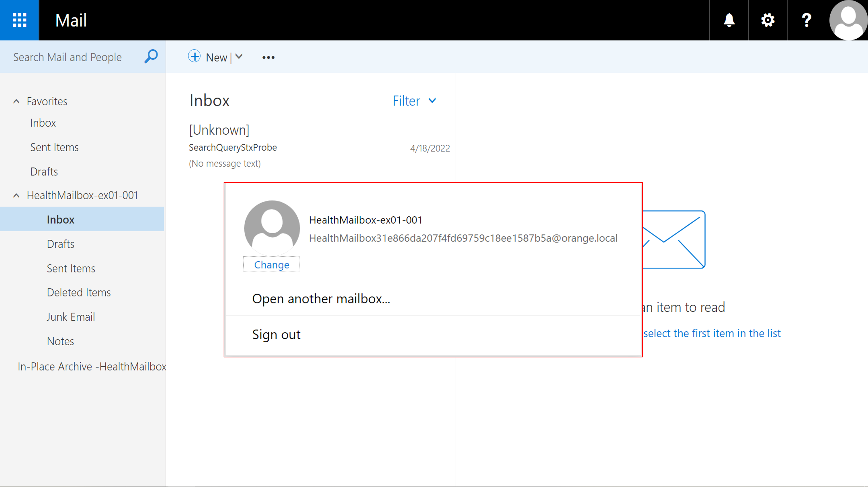The width and height of the screenshot is (868, 487).
Task: Choose Open another mailbox...
Action: click(x=321, y=299)
